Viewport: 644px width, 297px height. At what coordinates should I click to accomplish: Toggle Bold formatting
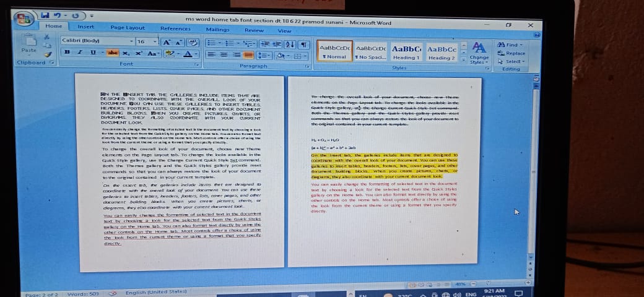pyautogui.click(x=66, y=54)
